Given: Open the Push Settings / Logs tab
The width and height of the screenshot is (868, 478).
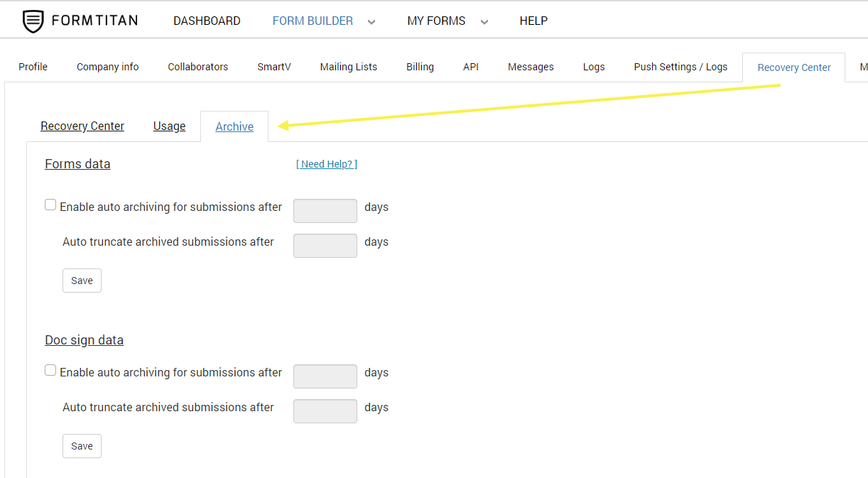Looking at the screenshot, I should point(680,67).
